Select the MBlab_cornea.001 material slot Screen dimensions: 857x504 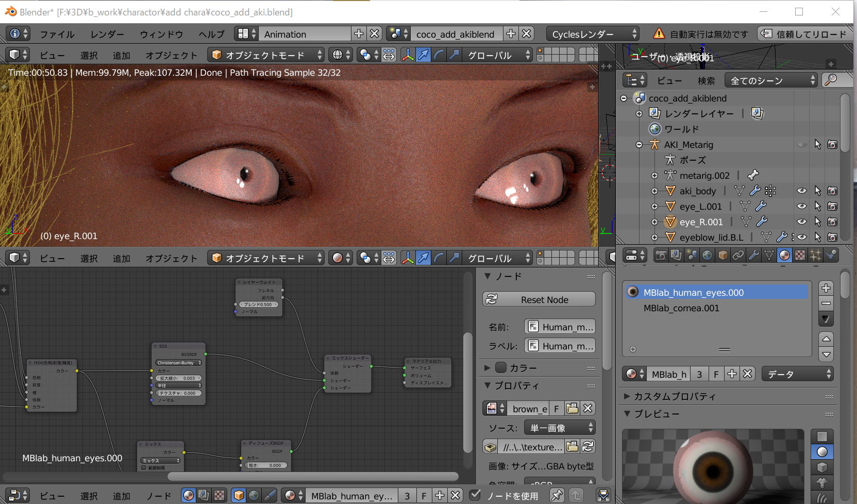[x=681, y=308]
